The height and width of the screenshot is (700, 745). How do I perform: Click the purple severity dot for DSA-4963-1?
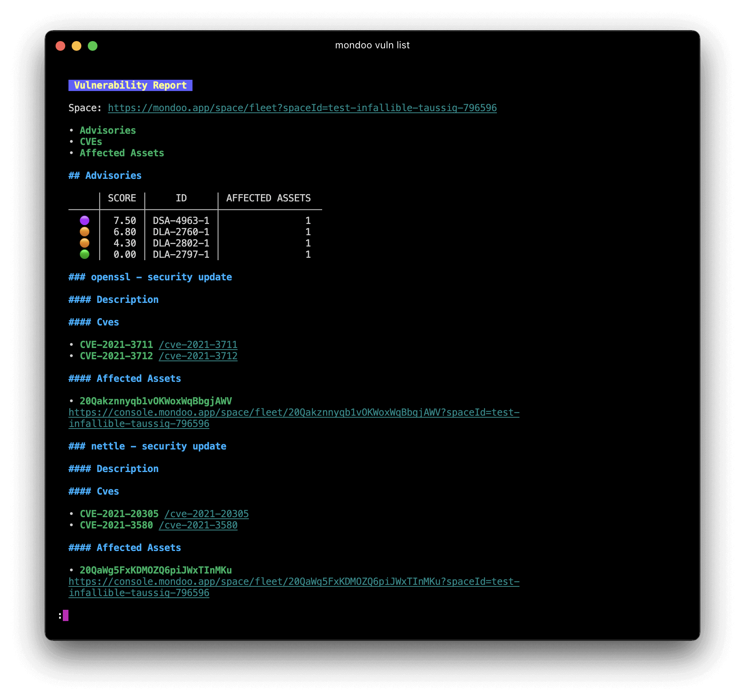click(x=85, y=220)
